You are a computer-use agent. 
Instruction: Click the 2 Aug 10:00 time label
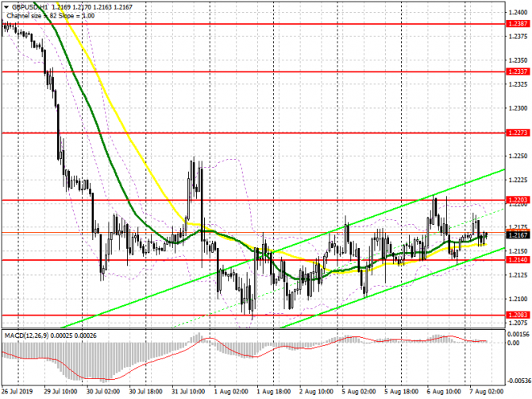pos(316,392)
